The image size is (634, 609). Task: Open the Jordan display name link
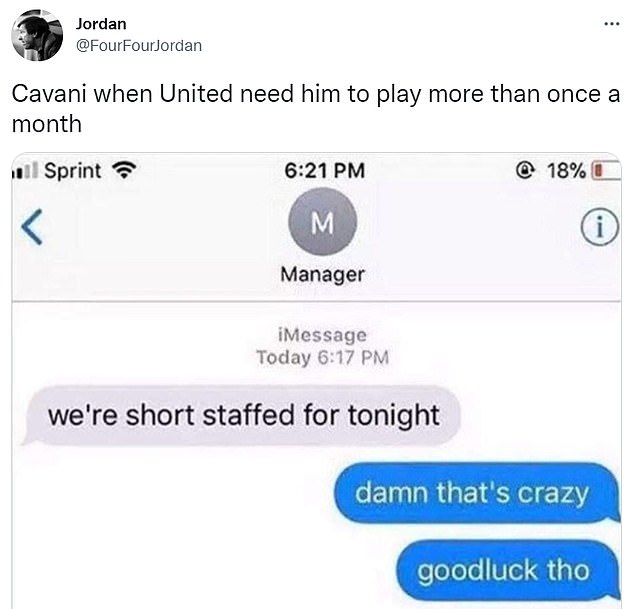pos(101,24)
